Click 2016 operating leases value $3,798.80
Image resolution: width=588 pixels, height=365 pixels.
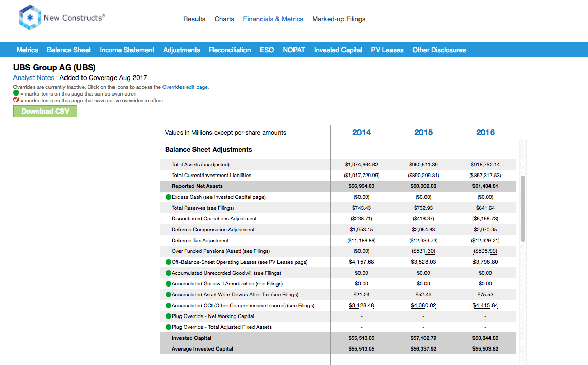click(485, 262)
